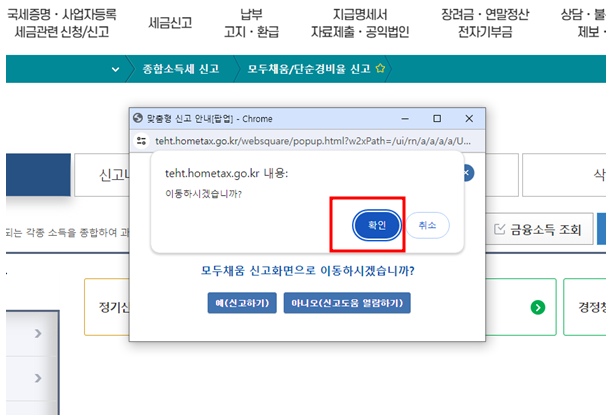Click the green arrow circle icon
The image size is (608, 415).
tap(538, 308)
